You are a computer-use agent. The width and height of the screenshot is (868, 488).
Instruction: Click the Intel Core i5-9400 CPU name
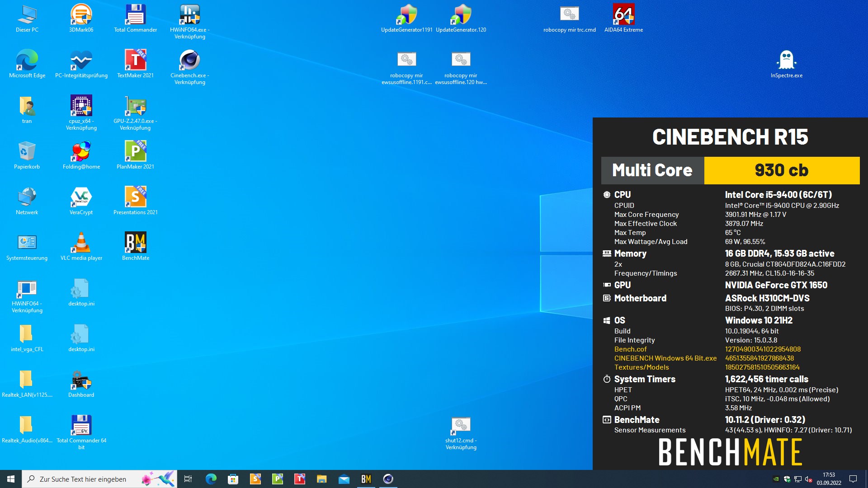[x=778, y=195]
